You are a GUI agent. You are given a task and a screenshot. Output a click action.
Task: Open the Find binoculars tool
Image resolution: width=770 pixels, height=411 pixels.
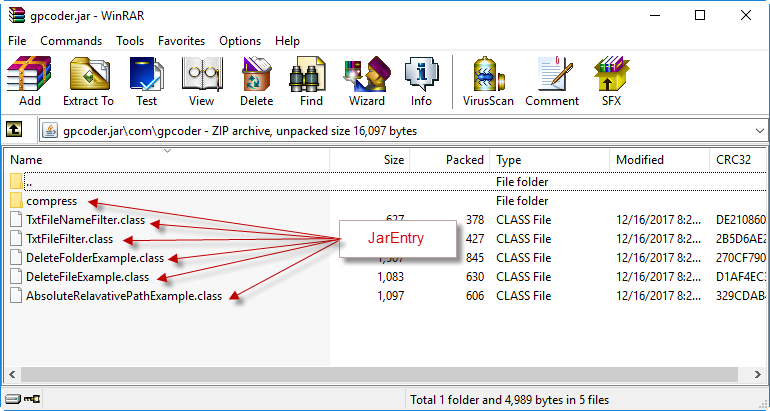tap(311, 81)
